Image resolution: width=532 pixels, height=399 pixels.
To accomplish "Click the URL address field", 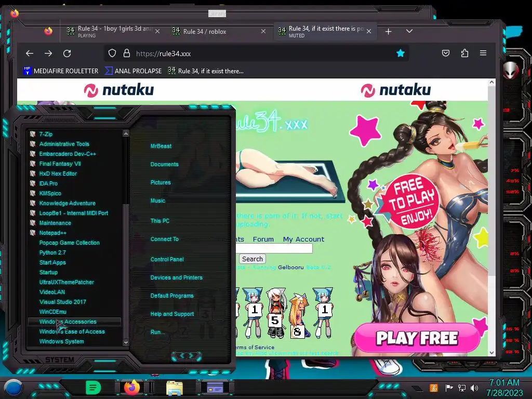I will [x=258, y=54].
